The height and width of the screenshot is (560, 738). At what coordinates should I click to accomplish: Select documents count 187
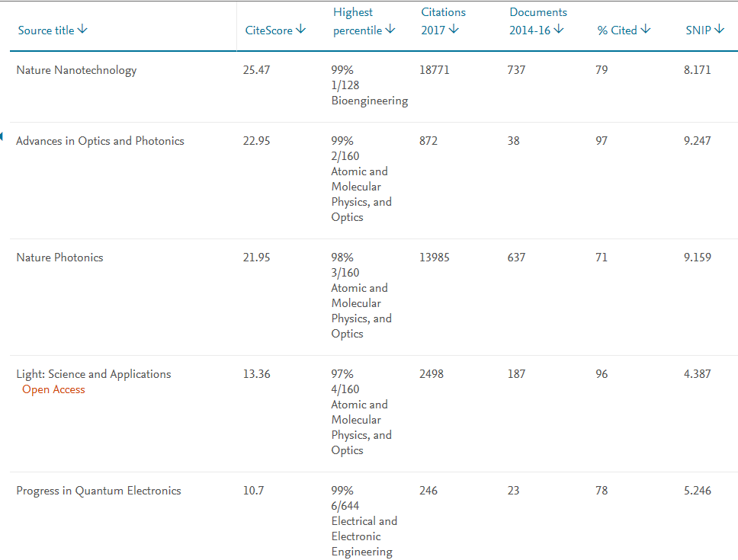click(x=516, y=374)
